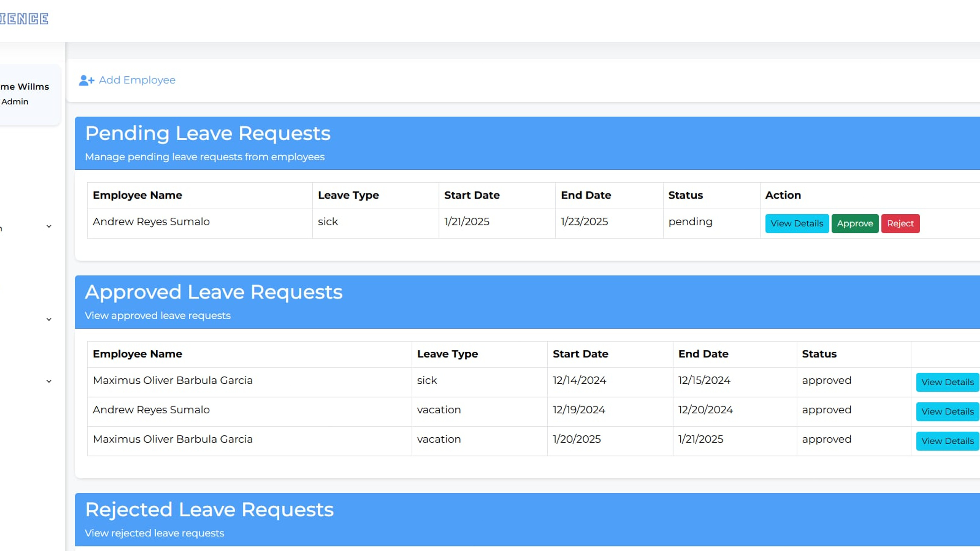The height and width of the screenshot is (551, 980).
Task: View details of vacation starting 12/19/2024
Action: pos(947,412)
